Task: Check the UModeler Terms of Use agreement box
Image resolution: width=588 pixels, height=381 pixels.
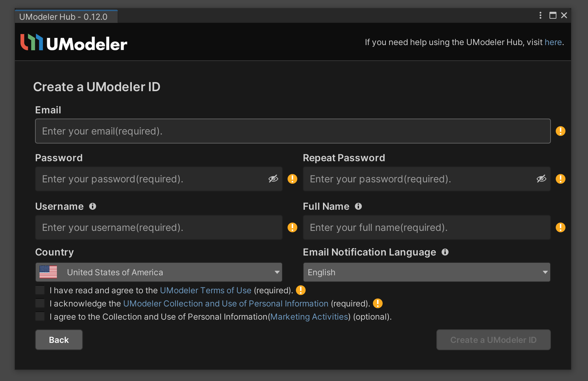Action: click(40, 290)
